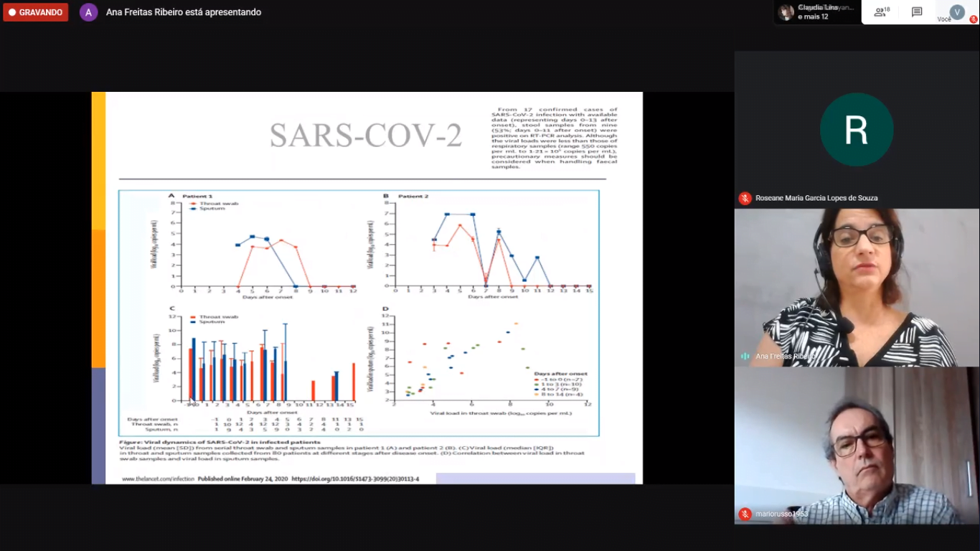Screen dimensions: 980x551
Task: Click muted mic icon next to Roseane Maria Garcia
Action: [745, 198]
